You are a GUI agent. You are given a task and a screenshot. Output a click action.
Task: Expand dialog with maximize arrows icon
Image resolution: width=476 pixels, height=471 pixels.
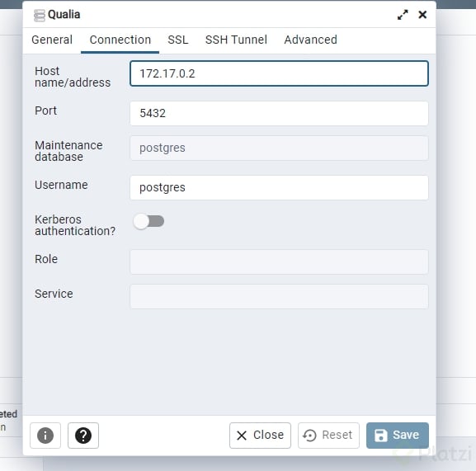(403, 15)
